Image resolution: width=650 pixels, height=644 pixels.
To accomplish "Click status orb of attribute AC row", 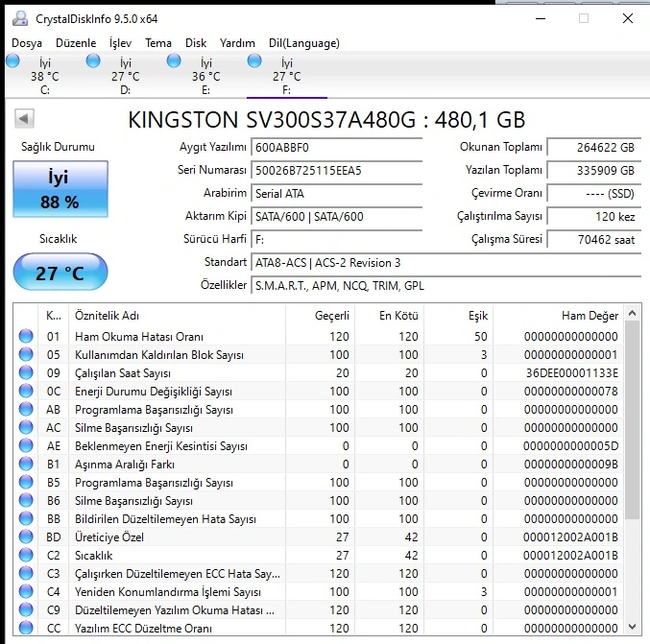I will point(26,427).
